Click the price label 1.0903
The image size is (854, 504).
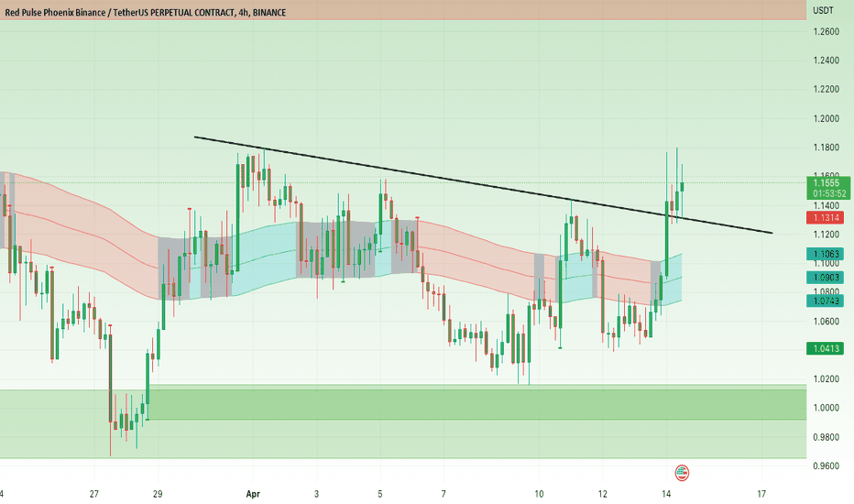point(825,278)
